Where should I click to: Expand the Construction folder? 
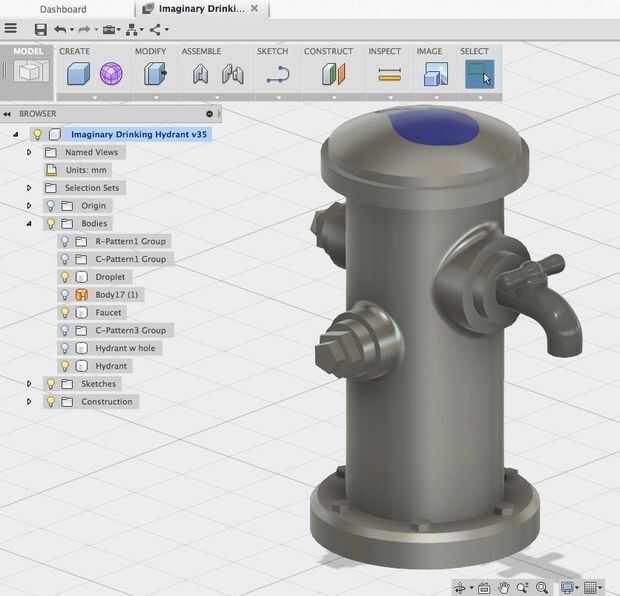pyautogui.click(x=29, y=402)
